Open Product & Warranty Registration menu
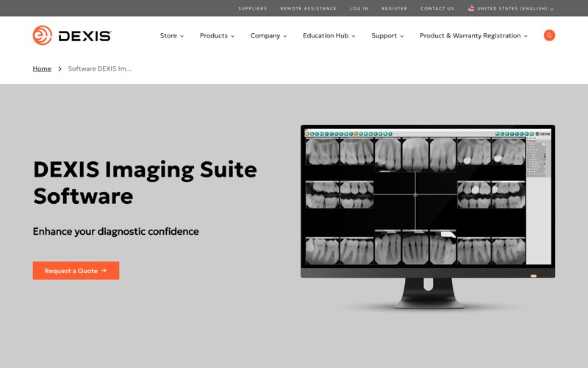588x368 pixels. pyautogui.click(x=473, y=35)
